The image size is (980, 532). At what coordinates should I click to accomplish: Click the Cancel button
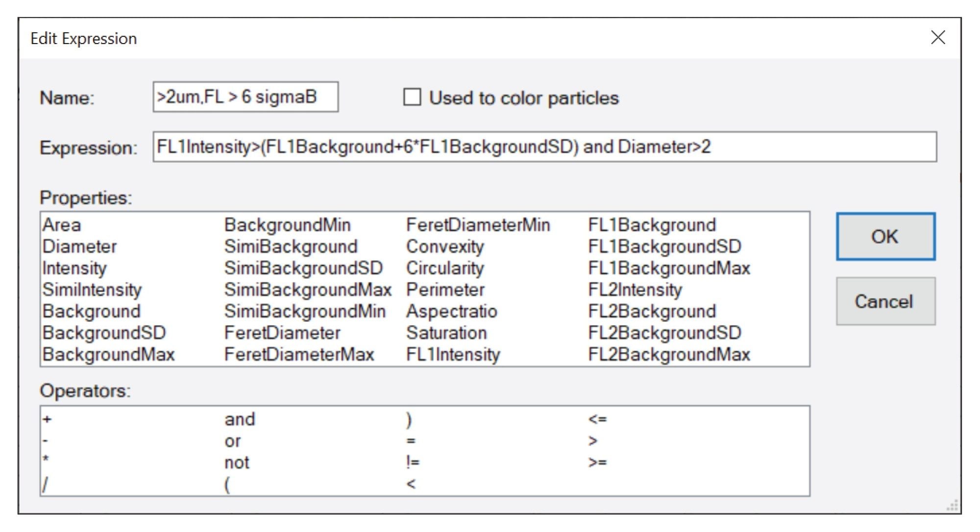(x=885, y=302)
